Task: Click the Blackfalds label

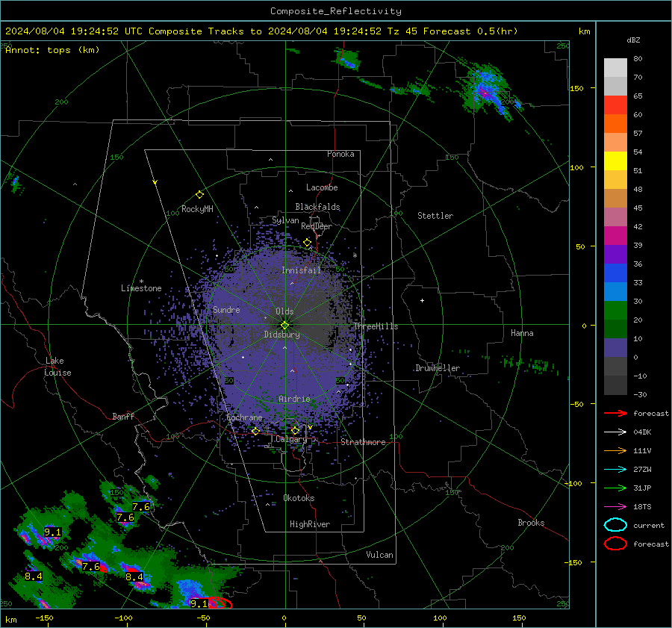Action: click(x=317, y=207)
